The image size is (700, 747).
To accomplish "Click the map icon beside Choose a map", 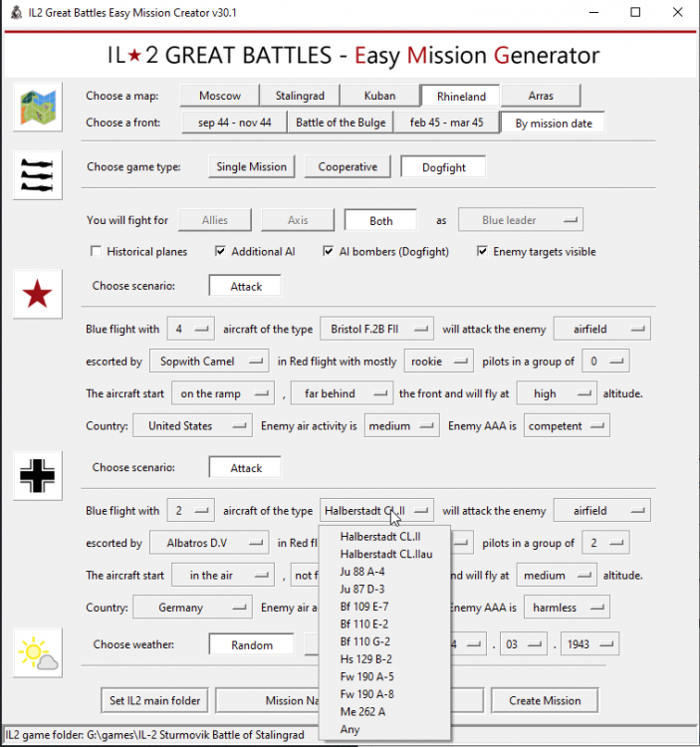I will click(x=38, y=107).
